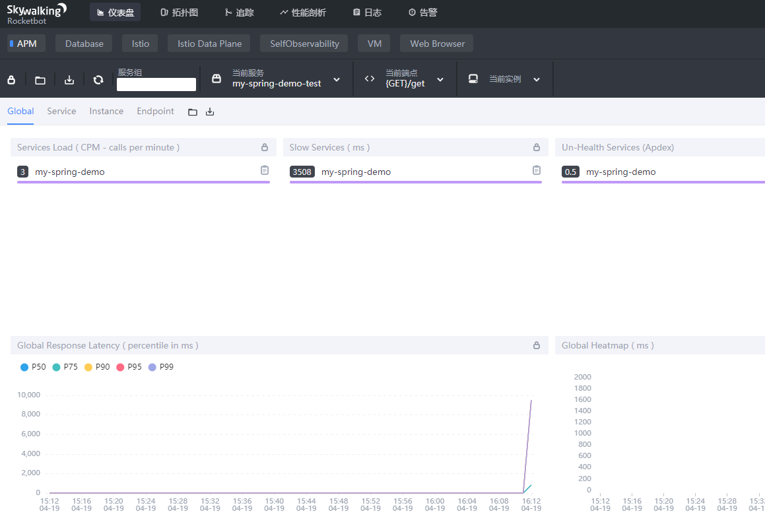765x532 pixels.
Task: Switch to the Endpoint tab
Action: pyautogui.click(x=155, y=112)
